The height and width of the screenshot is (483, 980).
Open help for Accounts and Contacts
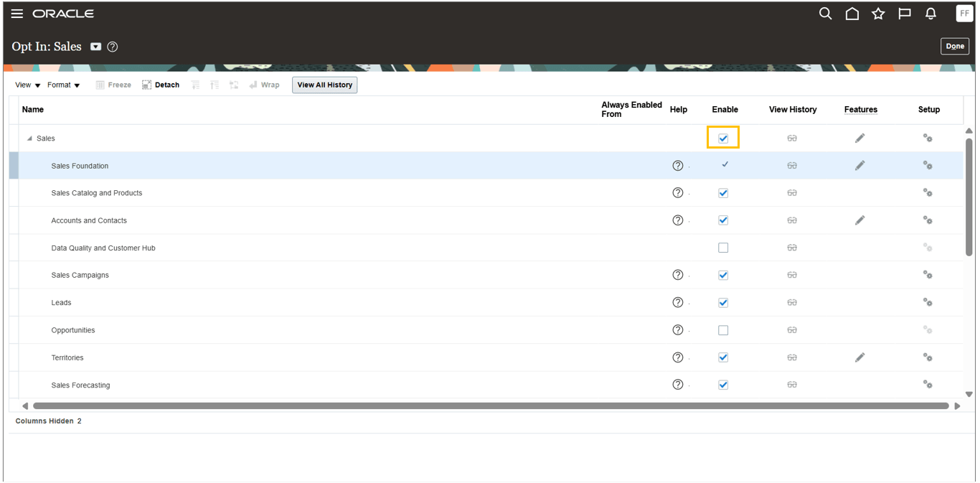[678, 220]
